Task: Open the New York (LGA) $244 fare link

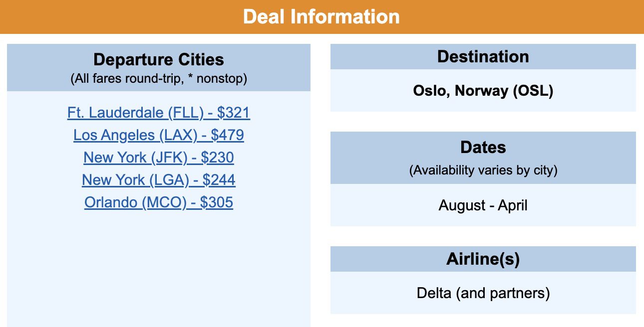Action: pyautogui.click(x=158, y=180)
